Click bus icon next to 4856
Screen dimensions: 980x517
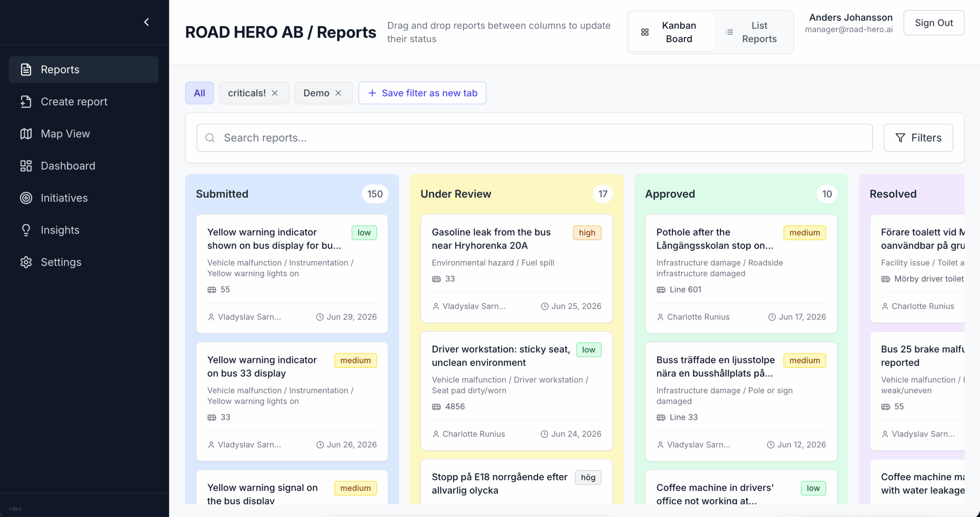[436, 407]
